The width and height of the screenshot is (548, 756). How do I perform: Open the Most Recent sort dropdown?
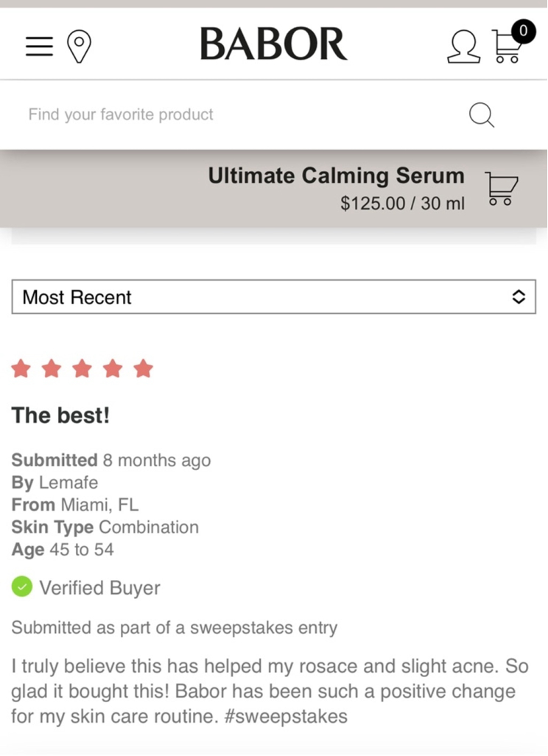click(x=274, y=296)
